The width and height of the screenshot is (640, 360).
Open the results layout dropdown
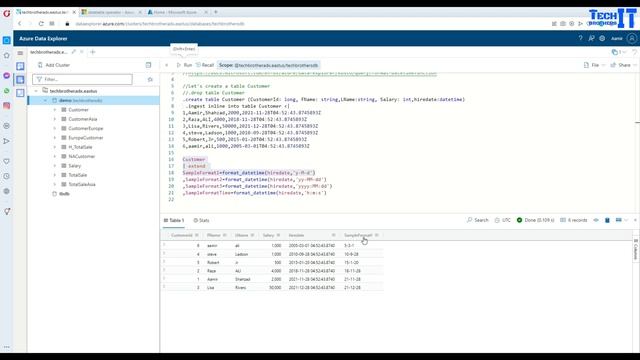tap(621, 220)
